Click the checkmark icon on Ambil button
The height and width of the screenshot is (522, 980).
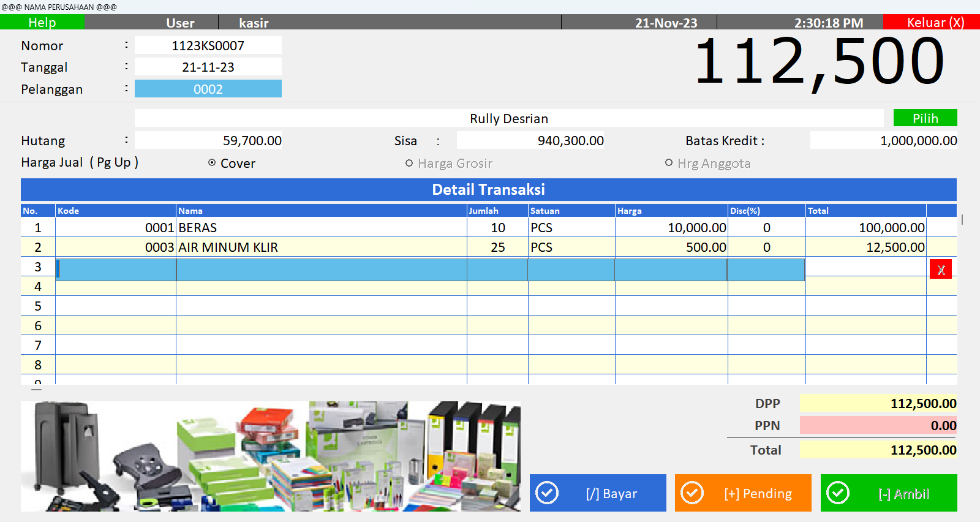838,493
